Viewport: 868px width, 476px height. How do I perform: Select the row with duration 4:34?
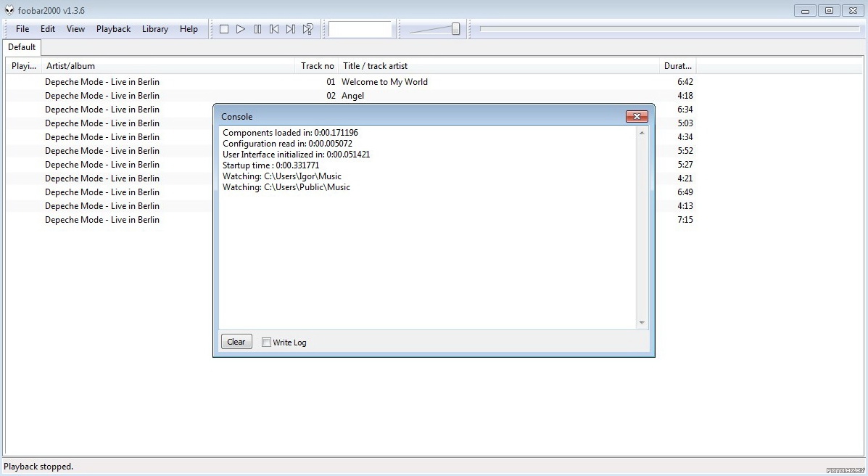pos(685,137)
